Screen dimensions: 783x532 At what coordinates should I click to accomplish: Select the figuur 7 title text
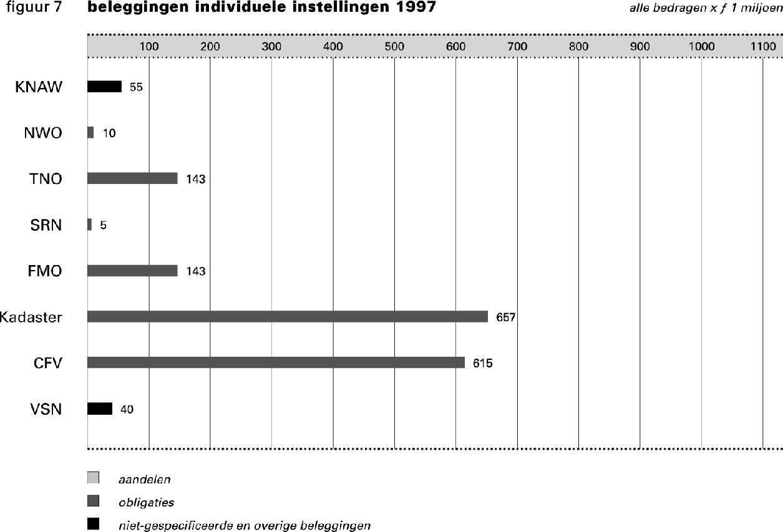pyautogui.click(x=34, y=8)
